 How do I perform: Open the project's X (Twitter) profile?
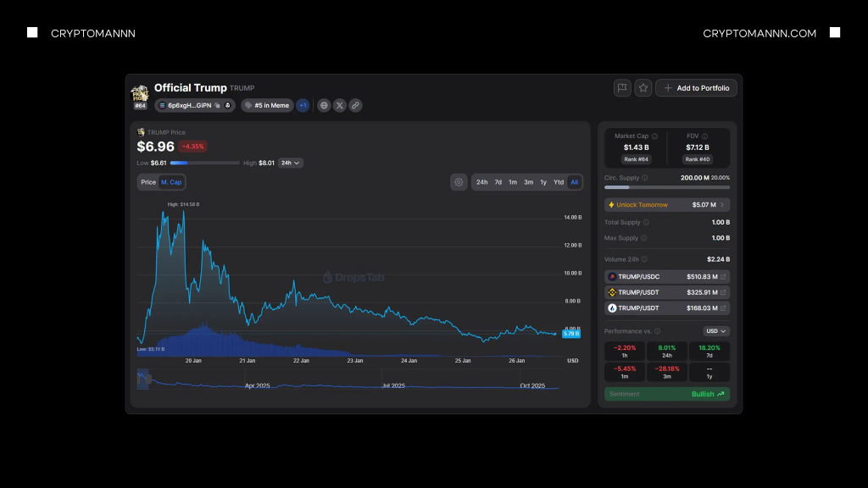[340, 105]
